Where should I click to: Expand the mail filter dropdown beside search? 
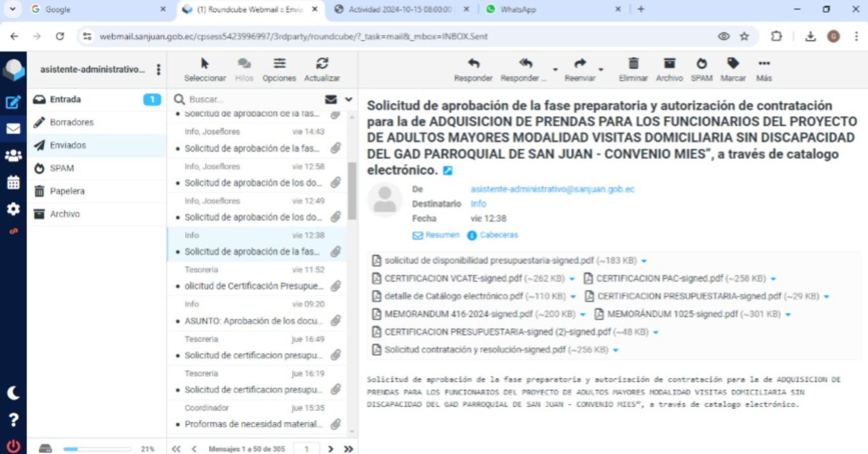348,100
